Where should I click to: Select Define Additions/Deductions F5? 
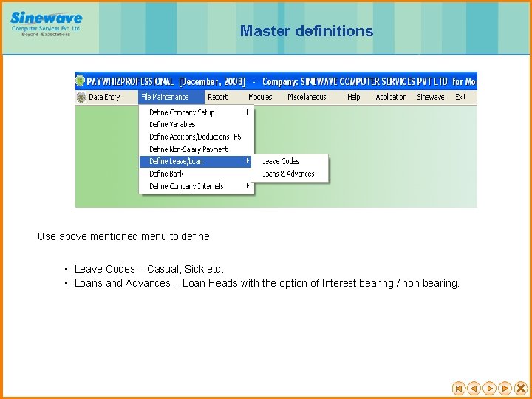click(x=197, y=137)
